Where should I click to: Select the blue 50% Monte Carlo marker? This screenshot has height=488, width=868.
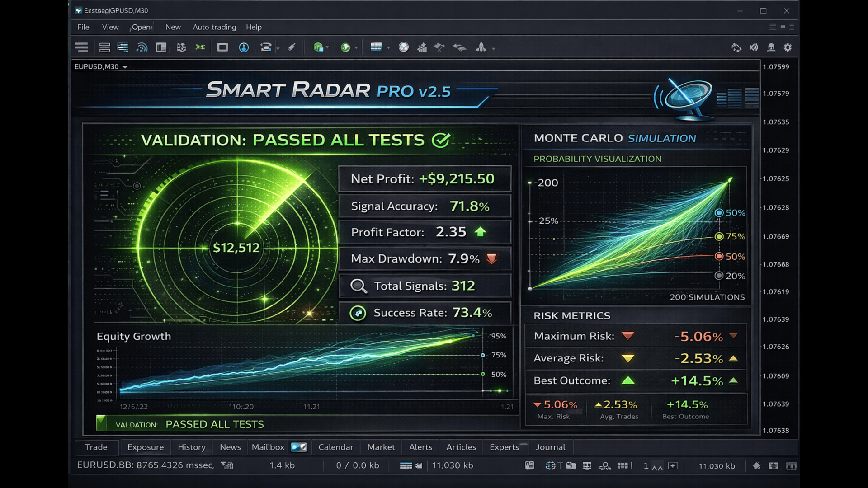coord(719,213)
